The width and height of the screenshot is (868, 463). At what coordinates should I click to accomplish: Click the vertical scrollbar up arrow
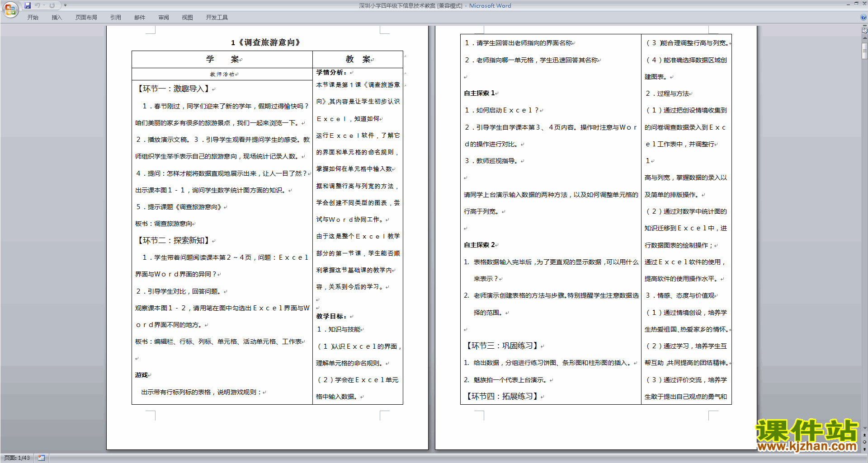click(x=864, y=38)
